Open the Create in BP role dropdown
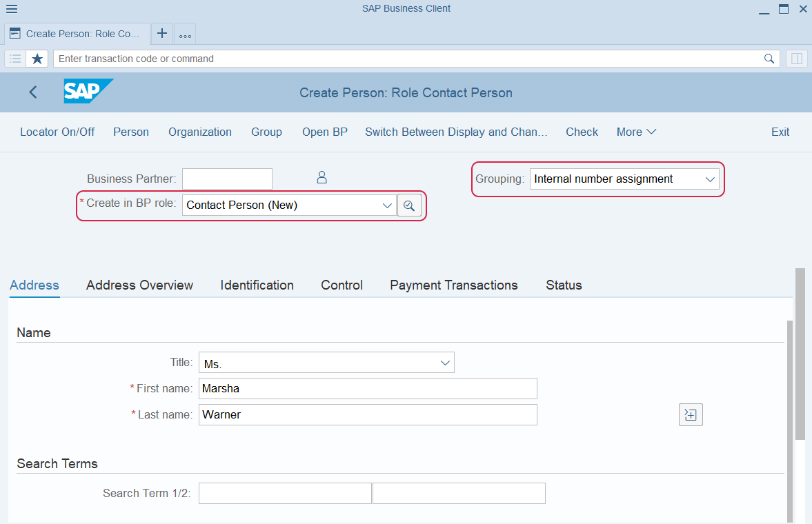 coord(387,205)
